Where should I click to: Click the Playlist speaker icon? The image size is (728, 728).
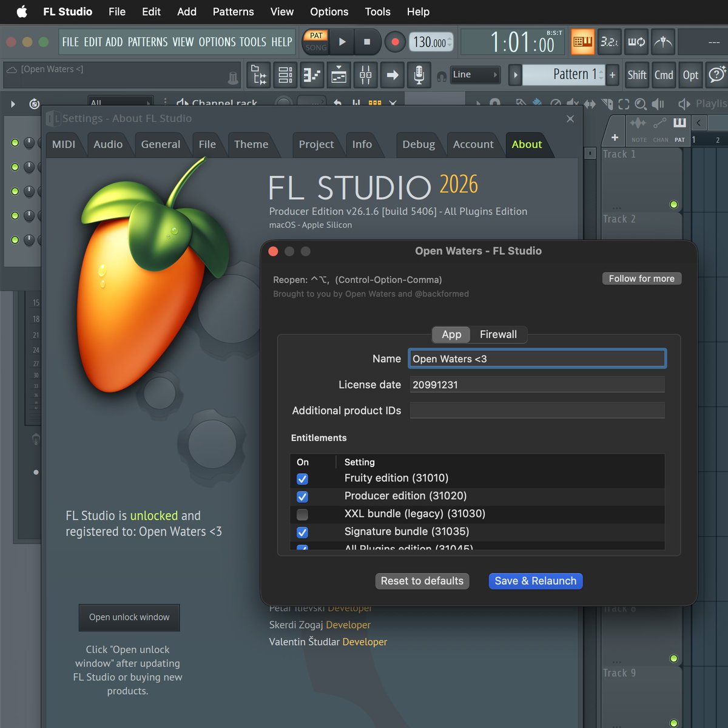(684, 104)
